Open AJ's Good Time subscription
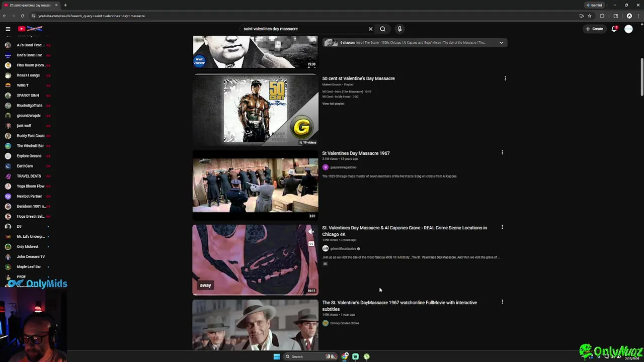Viewport: 644px width, 362px height. point(28,45)
